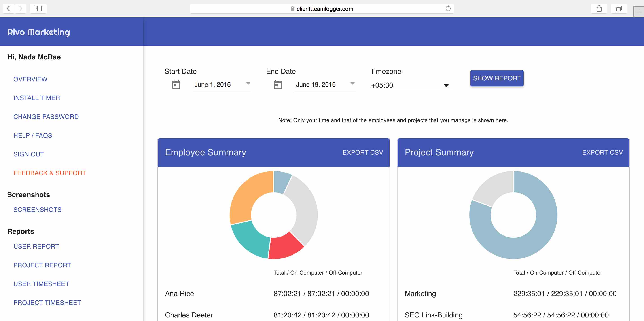The image size is (644, 321).
Task: Open the tab overview icon
Action: point(619,8)
